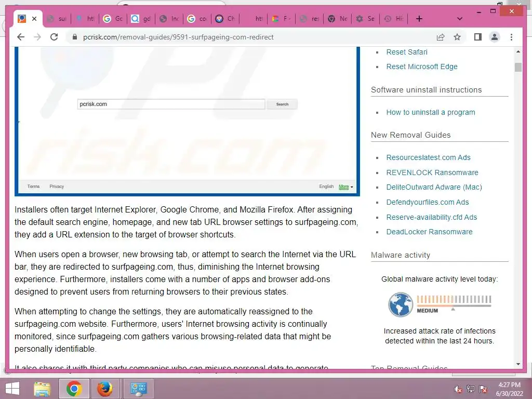Switch to the 'sui' tab

click(57, 19)
